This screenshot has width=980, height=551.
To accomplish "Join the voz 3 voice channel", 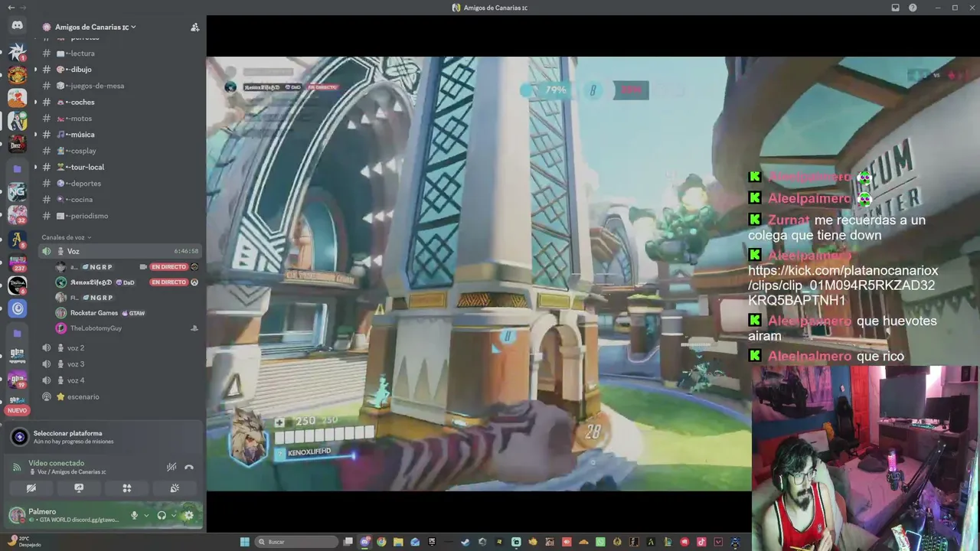I will coord(121,364).
